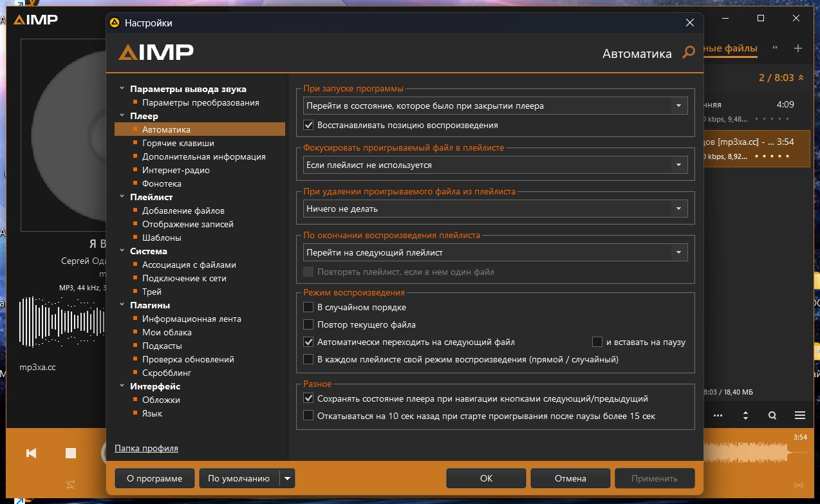Open the Ассоциация с файлами settings page
The width and height of the screenshot is (820, 504).
click(189, 265)
